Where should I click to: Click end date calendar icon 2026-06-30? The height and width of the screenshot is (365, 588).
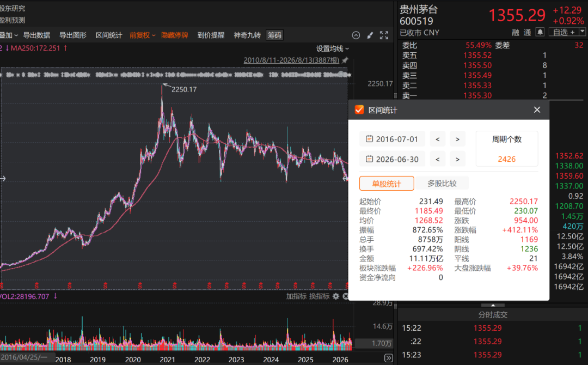click(369, 159)
